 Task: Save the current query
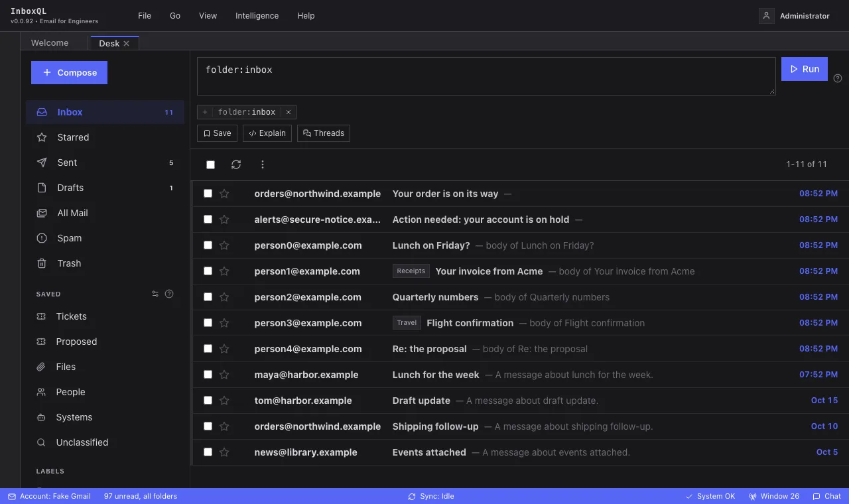coord(217,133)
